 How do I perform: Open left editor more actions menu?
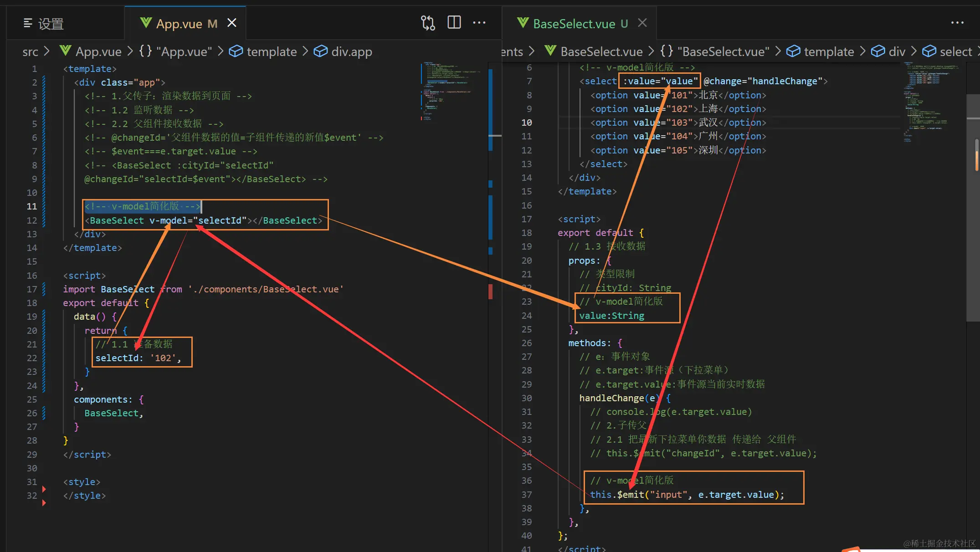(479, 23)
